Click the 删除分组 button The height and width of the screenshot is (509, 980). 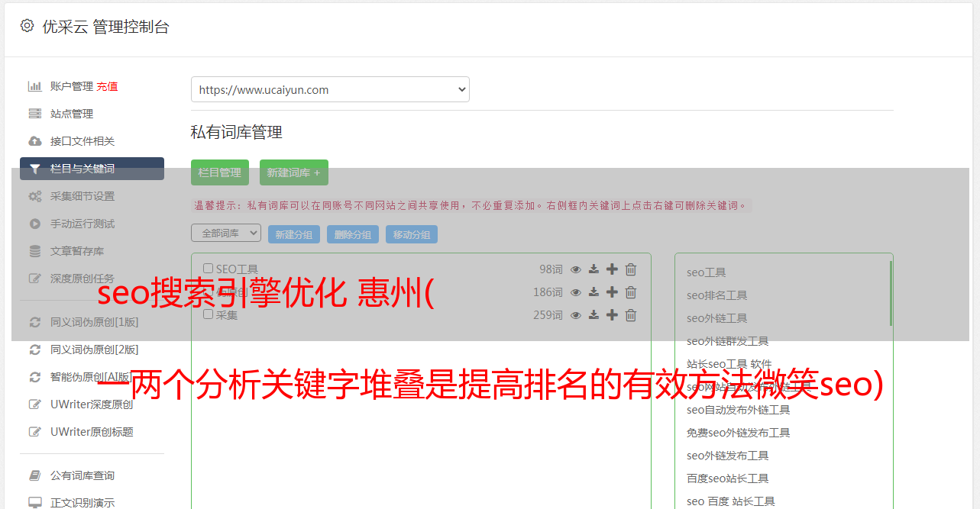click(353, 234)
